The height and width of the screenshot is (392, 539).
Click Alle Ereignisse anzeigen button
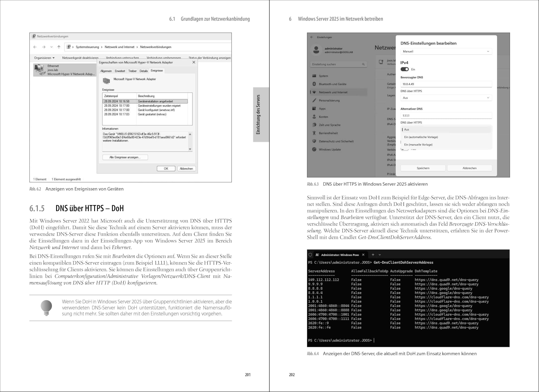point(125,157)
